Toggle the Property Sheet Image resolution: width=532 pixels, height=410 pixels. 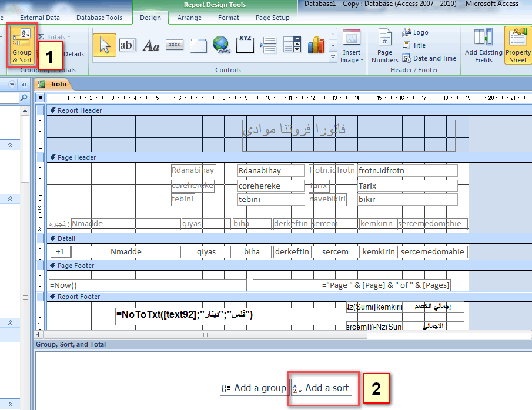tap(518, 46)
